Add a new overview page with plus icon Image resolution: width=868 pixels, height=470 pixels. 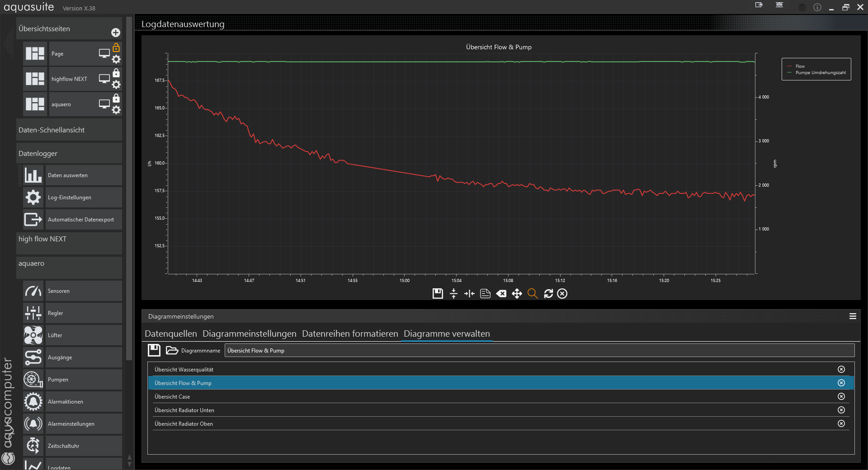coord(116,33)
